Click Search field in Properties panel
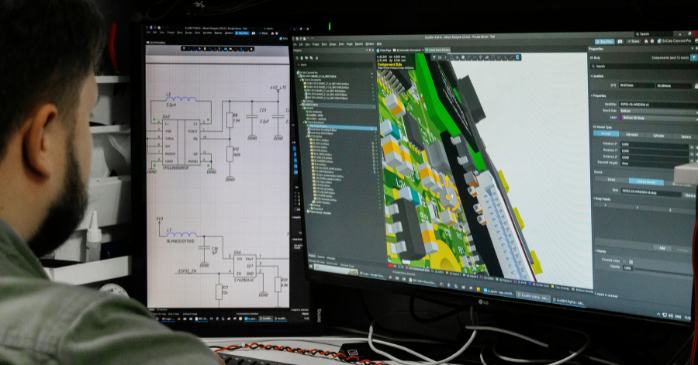 pos(644,66)
